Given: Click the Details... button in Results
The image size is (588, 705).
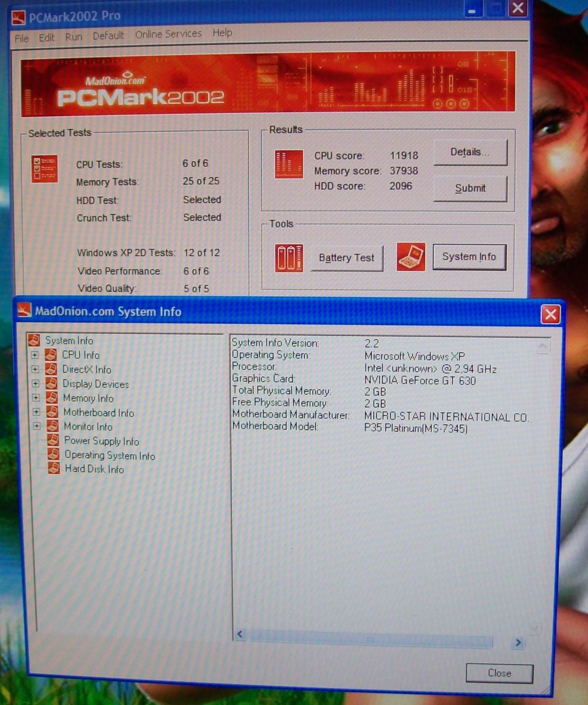Looking at the screenshot, I should [x=470, y=152].
